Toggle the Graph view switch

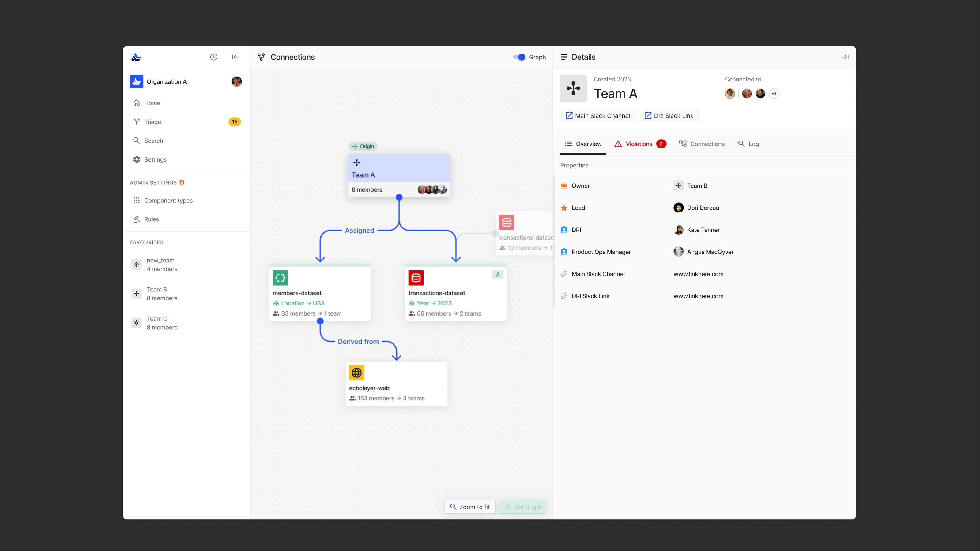pyautogui.click(x=519, y=57)
